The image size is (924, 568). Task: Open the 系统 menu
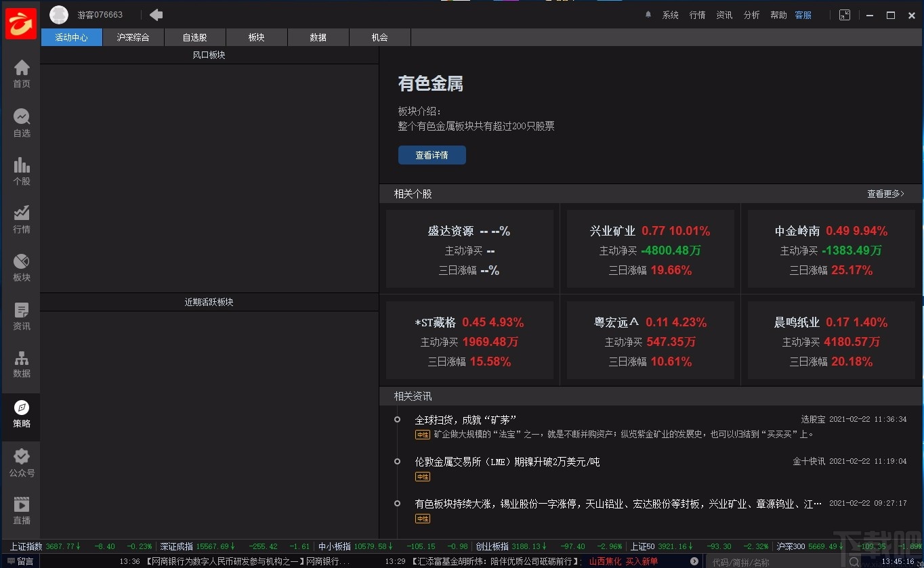click(671, 14)
